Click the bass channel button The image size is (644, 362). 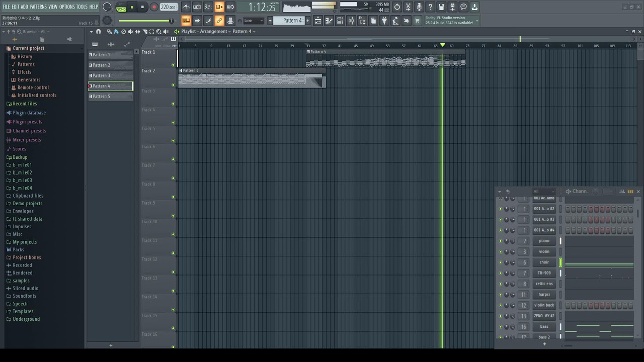(x=544, y=327)
